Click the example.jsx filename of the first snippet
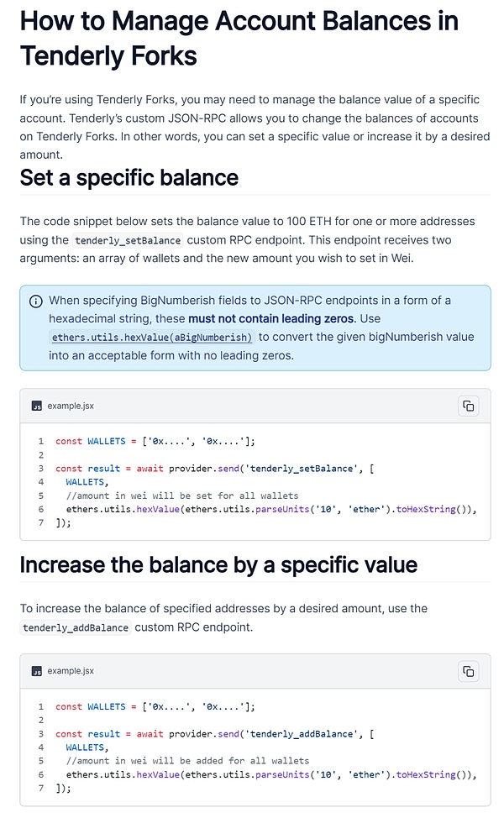 coord(71,406)
